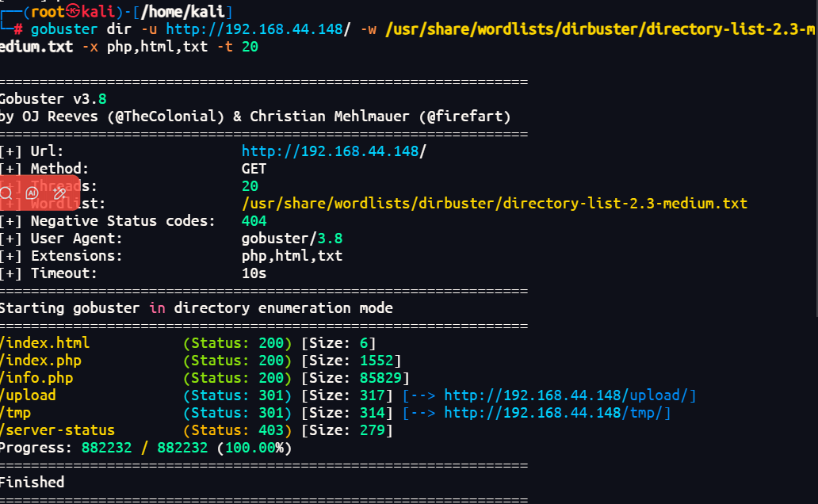
Task: Follow the /upload/ redirect link
Action: click(x=569, y=395)
